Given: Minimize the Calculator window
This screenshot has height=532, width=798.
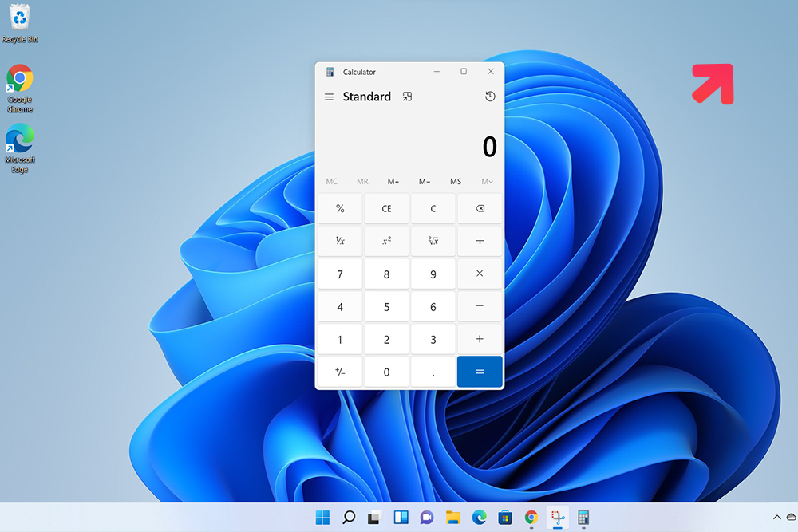Looking at the screenshot, I should [437, 72].
